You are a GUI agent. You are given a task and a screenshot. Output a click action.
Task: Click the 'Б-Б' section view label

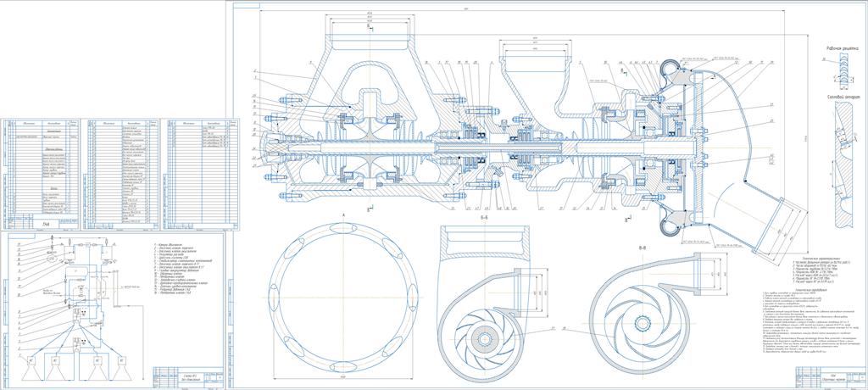pyautogui.click(x=484, y=219)
